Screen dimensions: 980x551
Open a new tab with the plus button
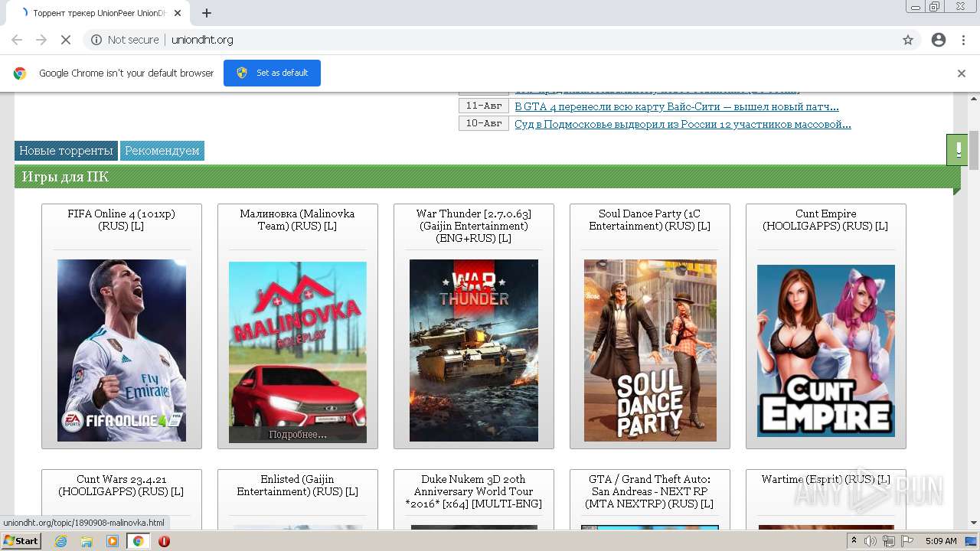click(207, 13)
